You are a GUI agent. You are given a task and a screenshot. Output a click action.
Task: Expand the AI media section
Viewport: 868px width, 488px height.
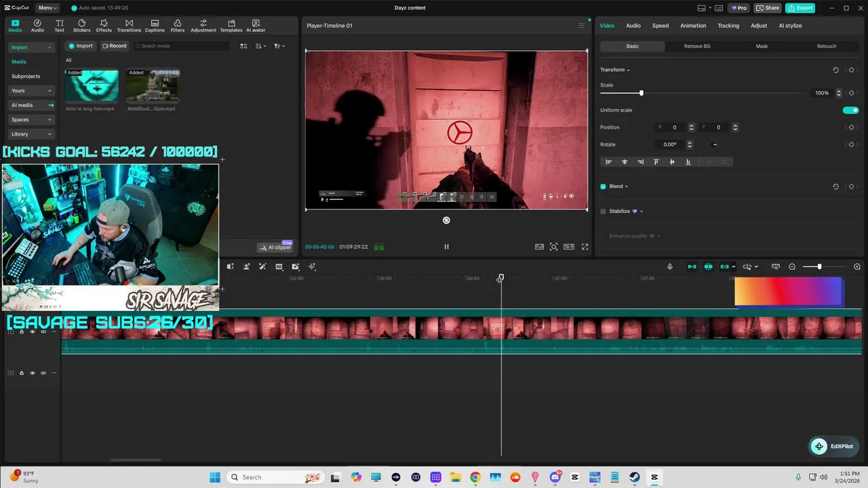[51, 105]
